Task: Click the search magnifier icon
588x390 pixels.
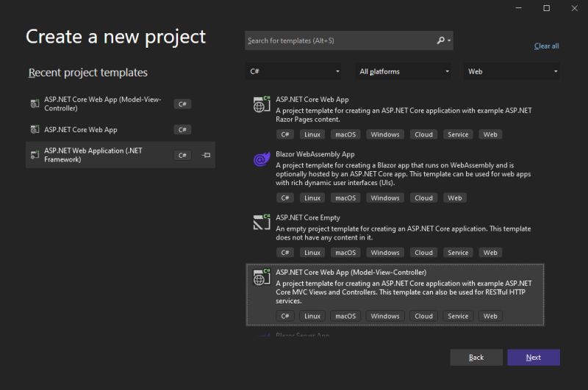Action: tap(440, 40)
